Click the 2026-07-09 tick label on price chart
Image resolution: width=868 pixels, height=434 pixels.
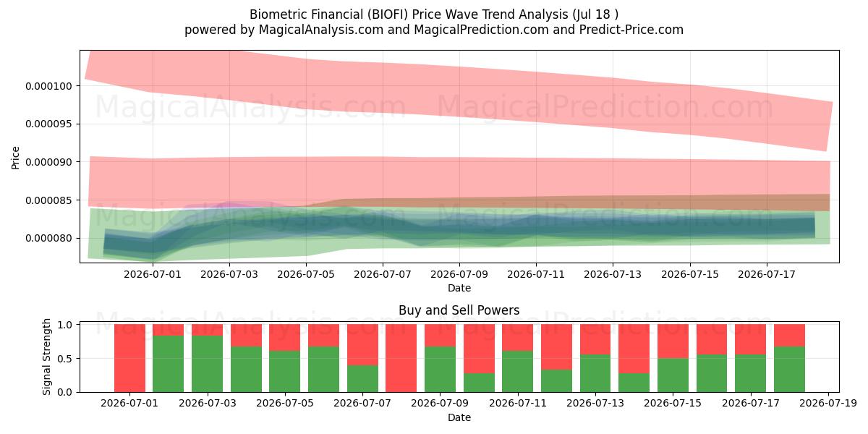[x=459, y=275]
